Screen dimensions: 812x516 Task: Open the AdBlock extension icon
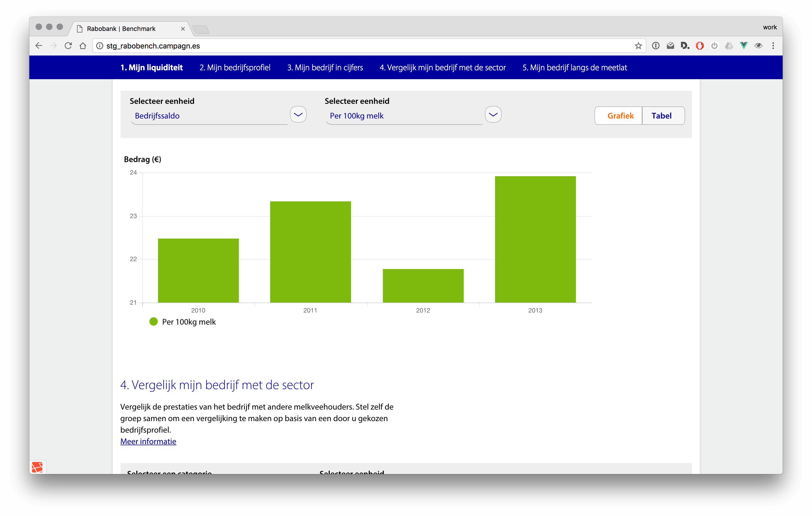tap(700, 46)
